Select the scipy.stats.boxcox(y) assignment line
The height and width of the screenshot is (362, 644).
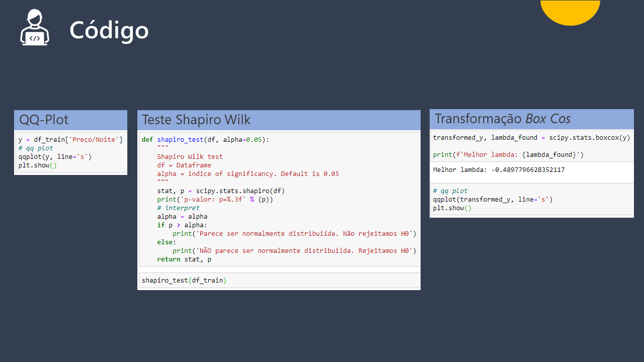[x=531, y=138]
